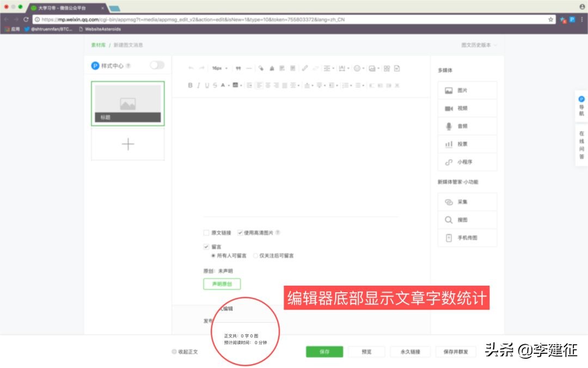The width and height of the screenshot is (588, 368).
Task: Click the green 保存 save button
Action: (324, 352)
